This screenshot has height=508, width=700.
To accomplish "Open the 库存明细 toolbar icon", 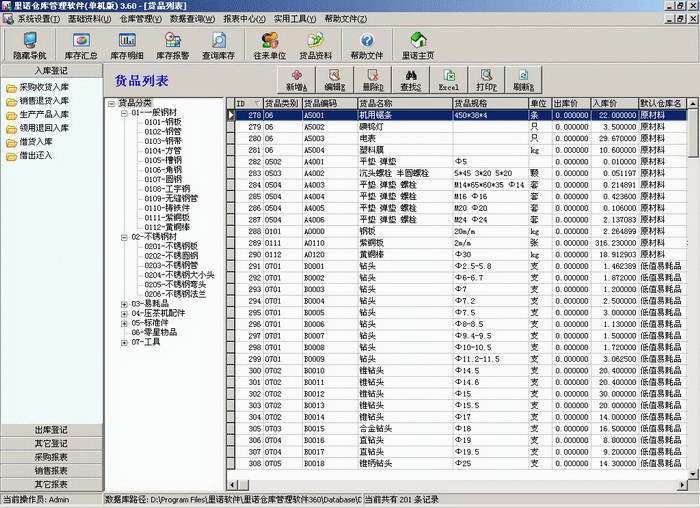I will [x=128, y=46].
